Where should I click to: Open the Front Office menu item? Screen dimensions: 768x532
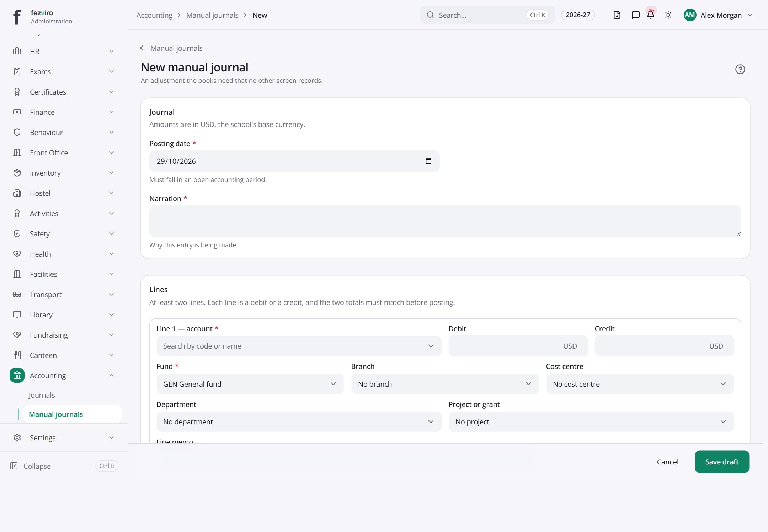click(x=64, y=152)
